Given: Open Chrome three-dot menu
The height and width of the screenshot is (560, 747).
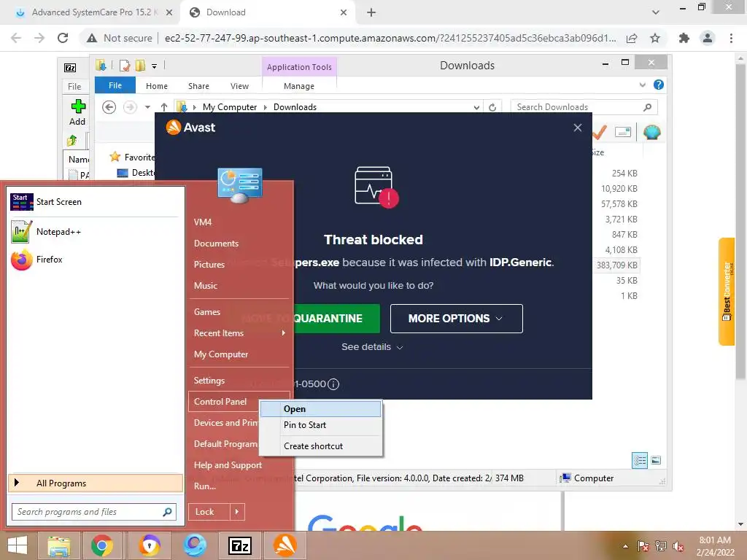Looking at the screenshot, I should [731, 38].
